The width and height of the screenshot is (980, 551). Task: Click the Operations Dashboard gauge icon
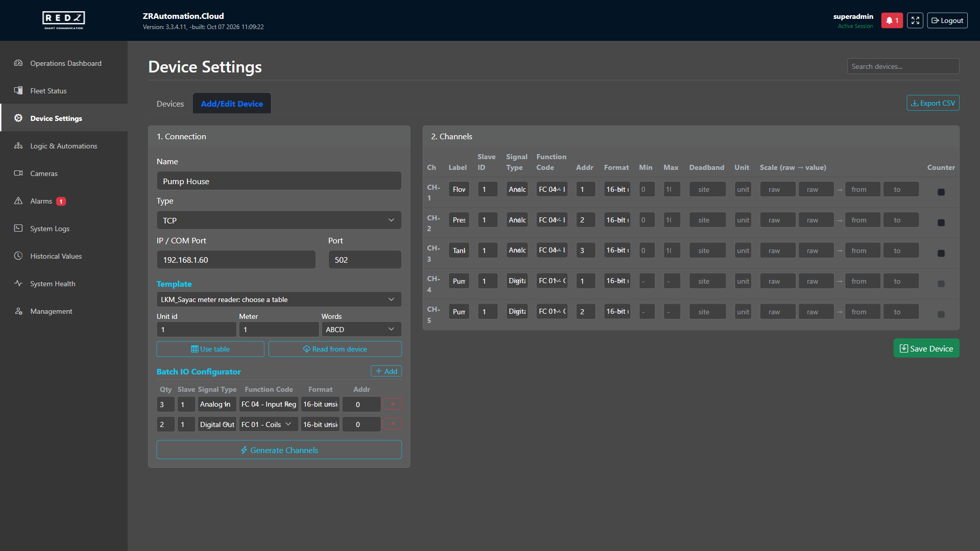(18, 63)
